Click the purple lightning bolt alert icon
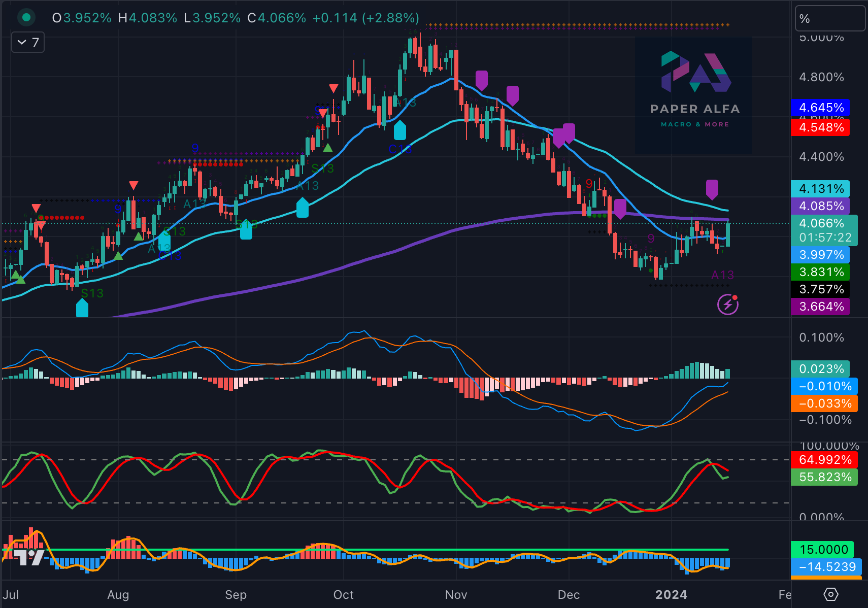This screenshot has height=608, width=868. [x=728, y=305]
